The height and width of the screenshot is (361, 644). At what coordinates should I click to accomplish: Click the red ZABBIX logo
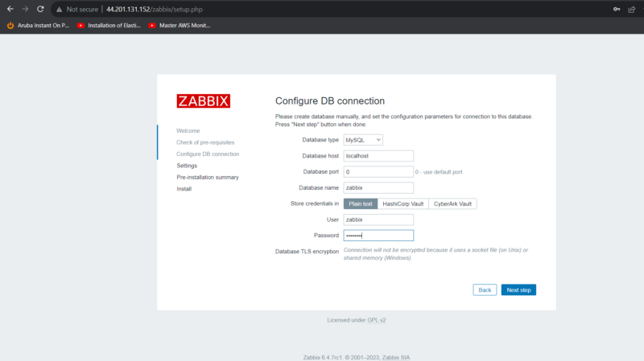click(203, 101)
